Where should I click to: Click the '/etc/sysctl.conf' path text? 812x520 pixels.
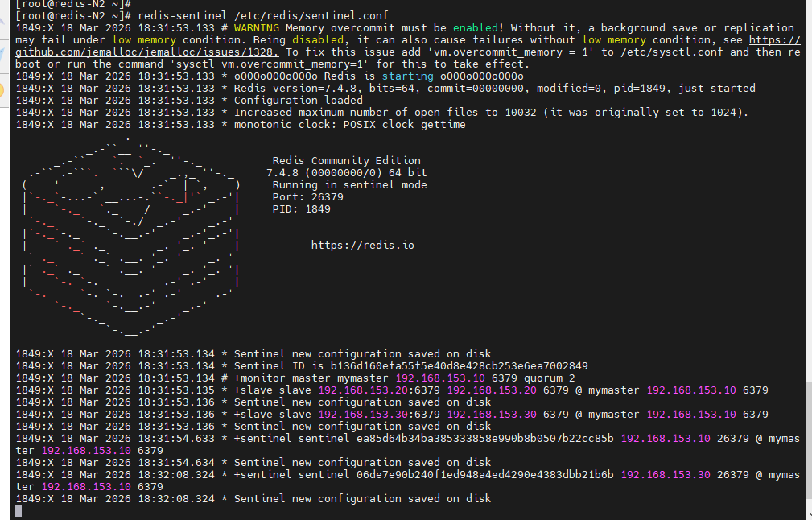[671, 52]
